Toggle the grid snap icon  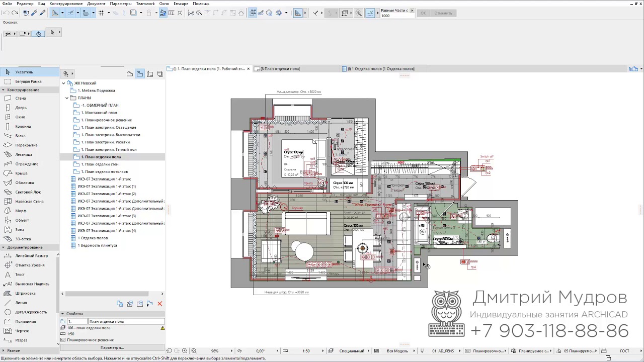tap(101, 13)
